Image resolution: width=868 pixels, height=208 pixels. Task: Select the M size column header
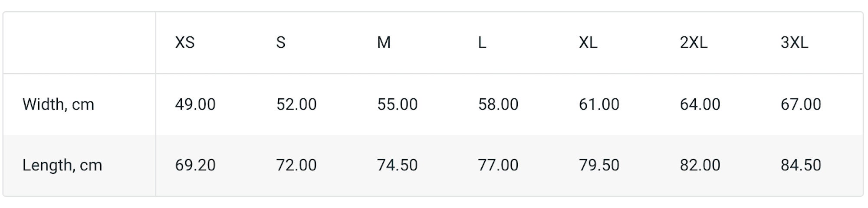(384, 42)
